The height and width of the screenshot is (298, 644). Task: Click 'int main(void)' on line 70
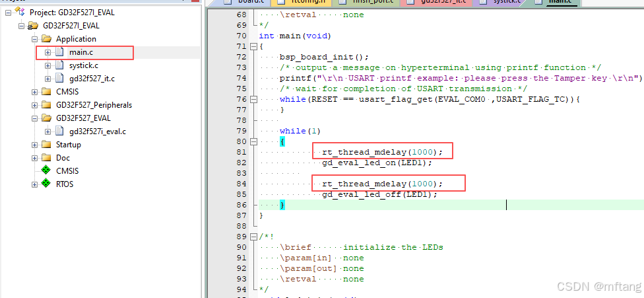pos(295,36)
